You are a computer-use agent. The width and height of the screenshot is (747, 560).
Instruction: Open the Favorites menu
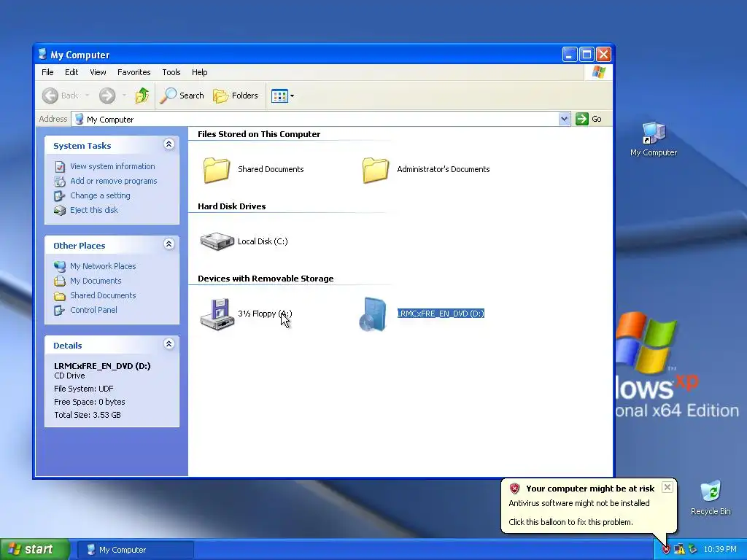[x=134, y=72]
